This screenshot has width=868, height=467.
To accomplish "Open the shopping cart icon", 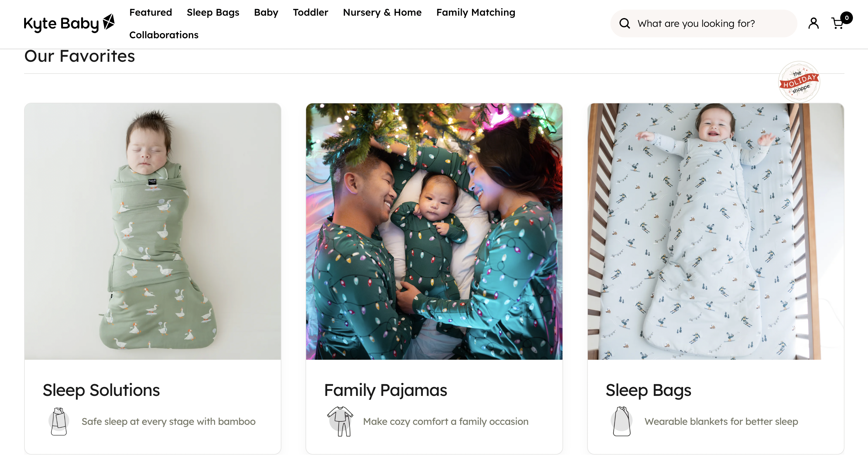I will click(x=838, y=24).
